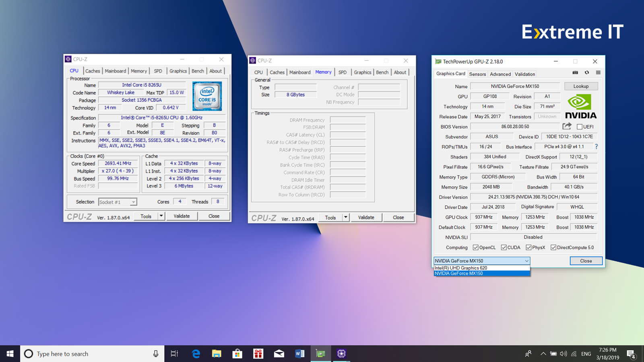This screenshot has height=362, width=644.
Task: Click the search microphone icon
Action: click(156, 354)
